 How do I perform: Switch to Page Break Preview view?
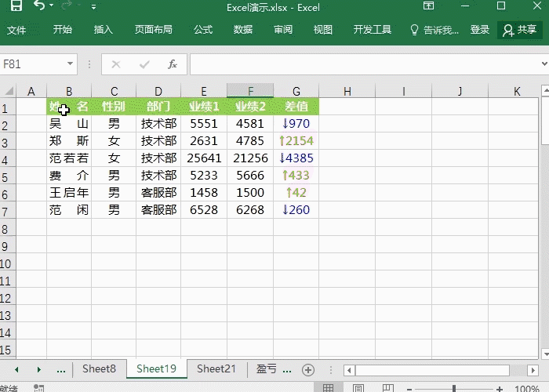point(387,388)
